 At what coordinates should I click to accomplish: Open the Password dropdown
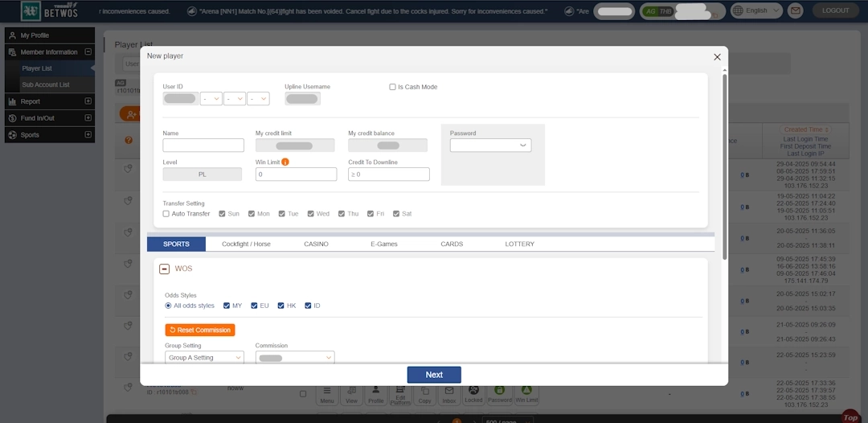coord(490,145)
